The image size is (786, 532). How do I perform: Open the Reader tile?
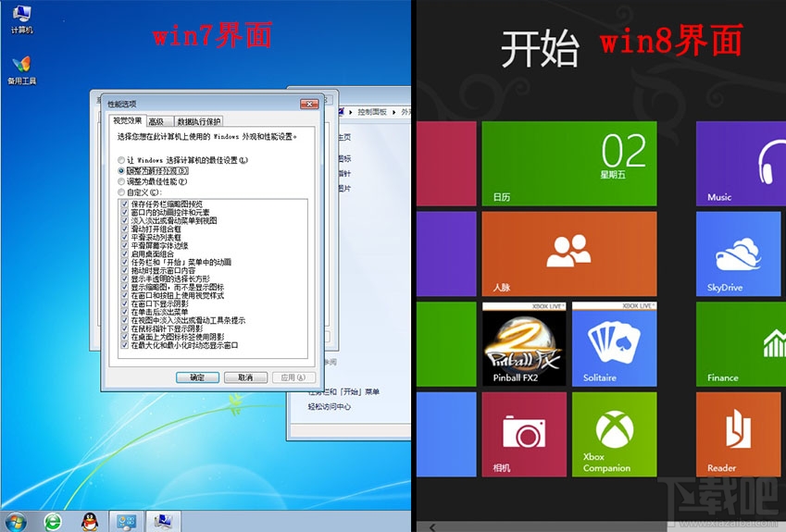coord(739,434)
